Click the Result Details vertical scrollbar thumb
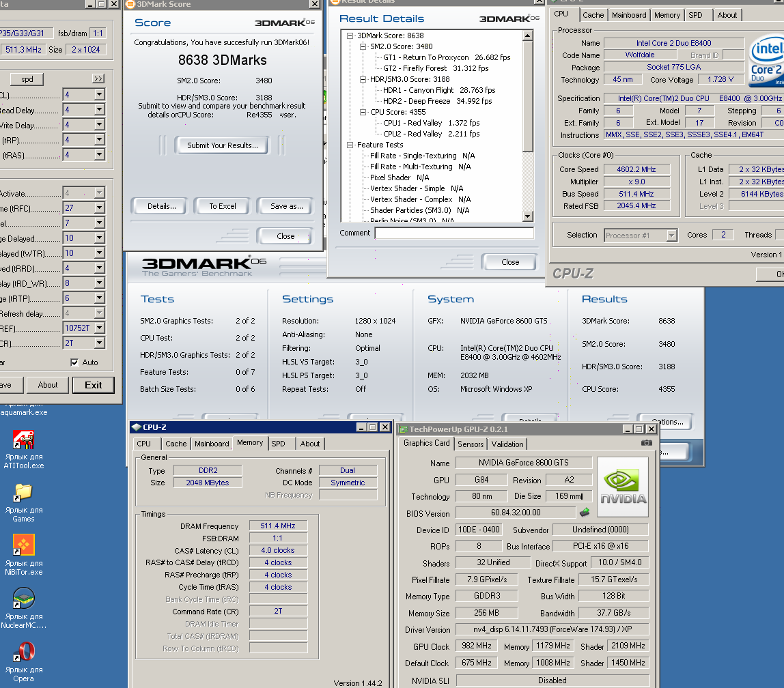This screenshot has width=784, height=688. (527, 96)
